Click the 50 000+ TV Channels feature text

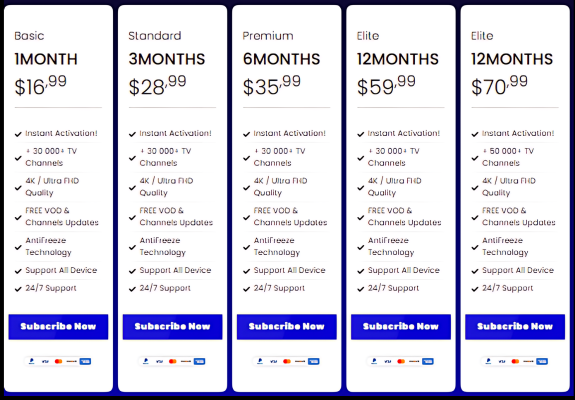point(508,157)
